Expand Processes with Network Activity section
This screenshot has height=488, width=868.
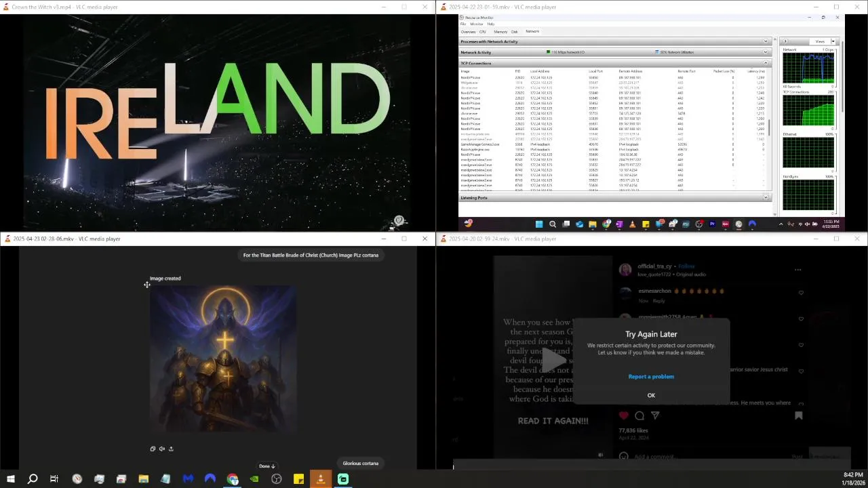766,41
